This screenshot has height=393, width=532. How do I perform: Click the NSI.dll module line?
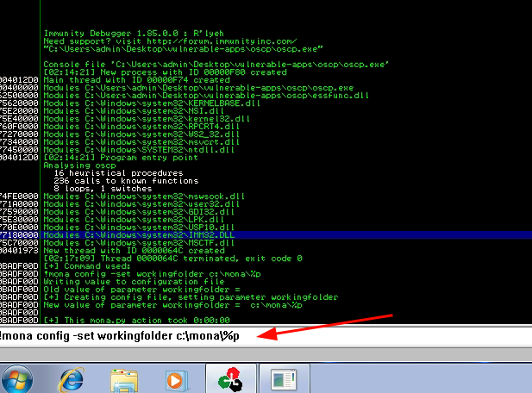(x=134, y=111)
